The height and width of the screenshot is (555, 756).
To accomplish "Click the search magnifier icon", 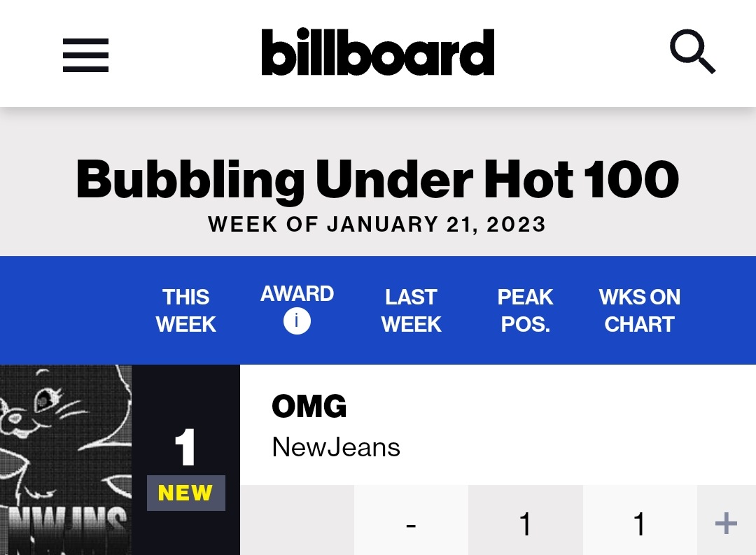I will pyautogui.click(x=692, y=52).
